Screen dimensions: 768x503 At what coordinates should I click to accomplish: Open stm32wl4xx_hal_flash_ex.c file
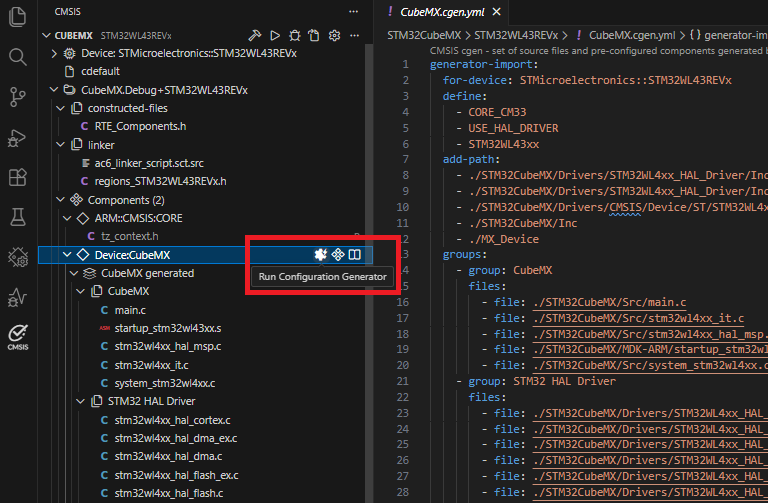[176, 475]
